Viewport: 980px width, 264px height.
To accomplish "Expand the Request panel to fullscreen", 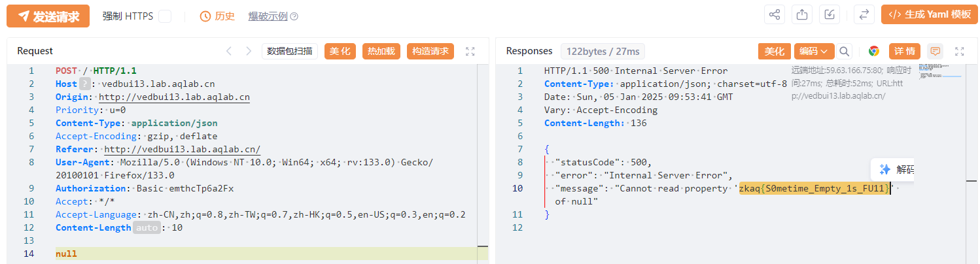I will 470,51.
